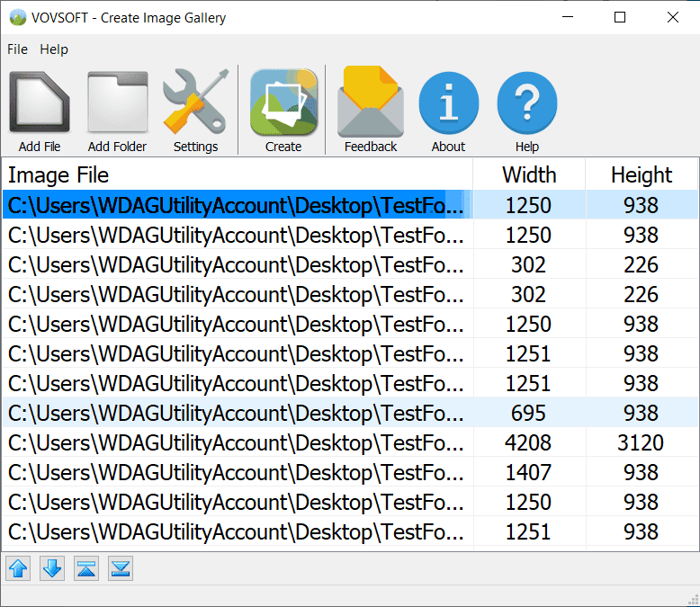
Task: Sort by Width column header
Action: 529,174
